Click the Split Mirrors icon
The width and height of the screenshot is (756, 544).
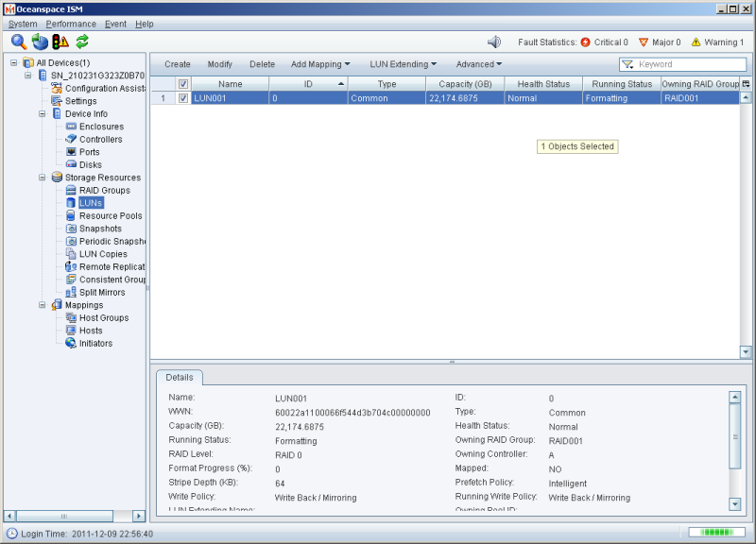click(x=72, y=292)
